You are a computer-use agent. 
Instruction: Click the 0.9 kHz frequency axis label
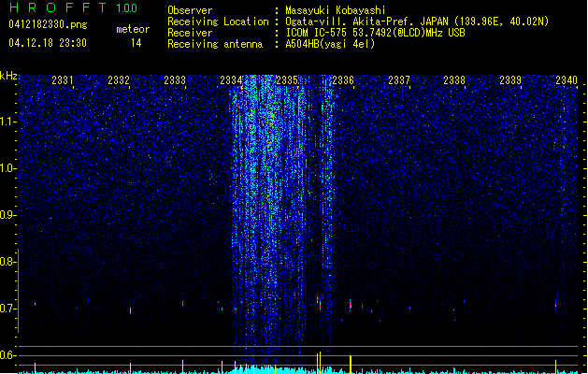click(8, 215)
